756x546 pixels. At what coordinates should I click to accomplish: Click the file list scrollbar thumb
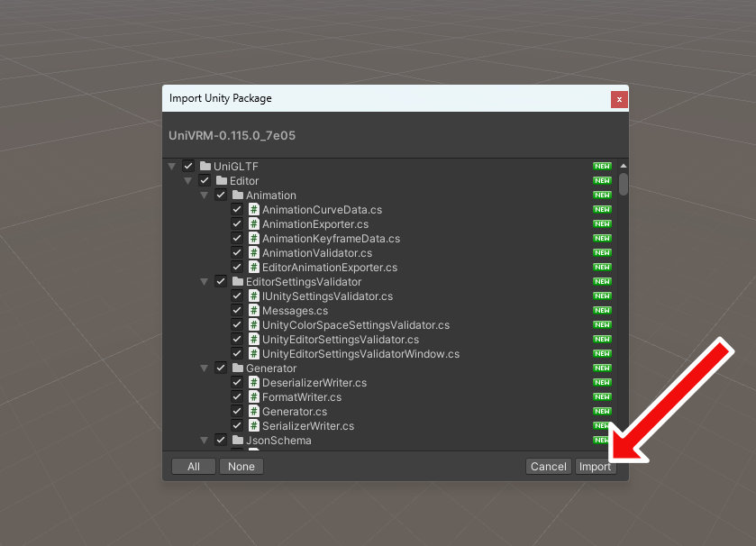click(624, 184)
